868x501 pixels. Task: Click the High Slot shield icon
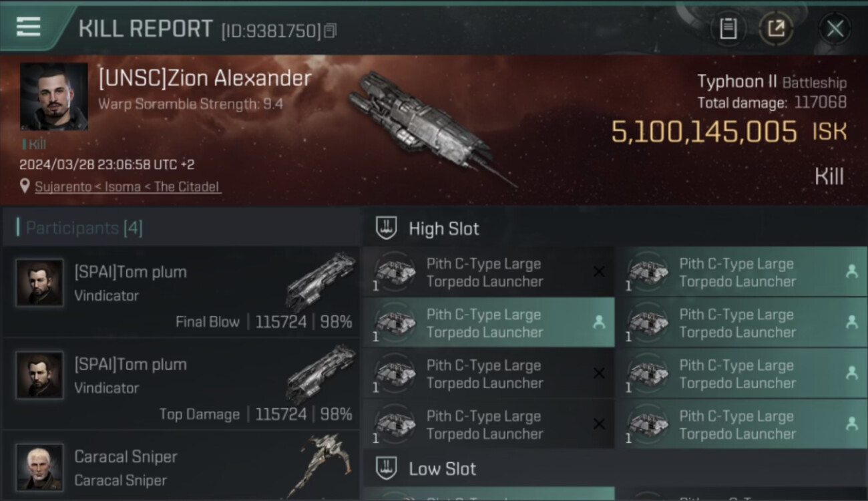point(387,228)
